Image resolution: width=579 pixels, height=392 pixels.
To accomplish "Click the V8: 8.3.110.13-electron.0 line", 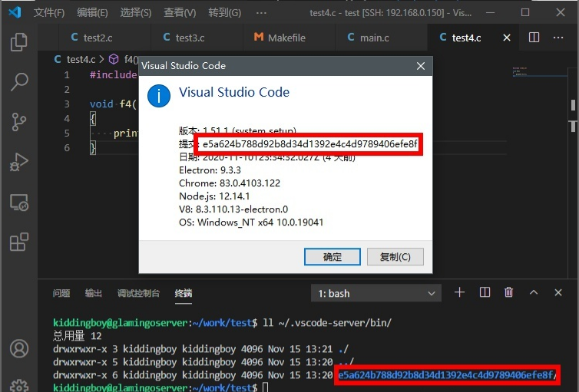I will point(233,209).
